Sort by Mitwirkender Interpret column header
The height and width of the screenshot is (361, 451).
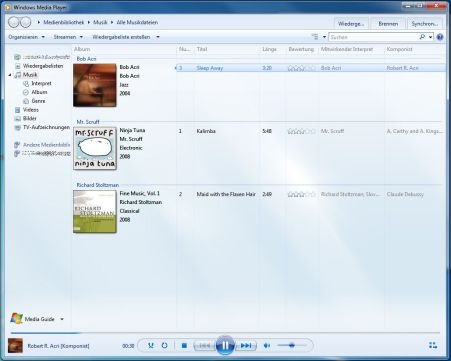(347, 49)
